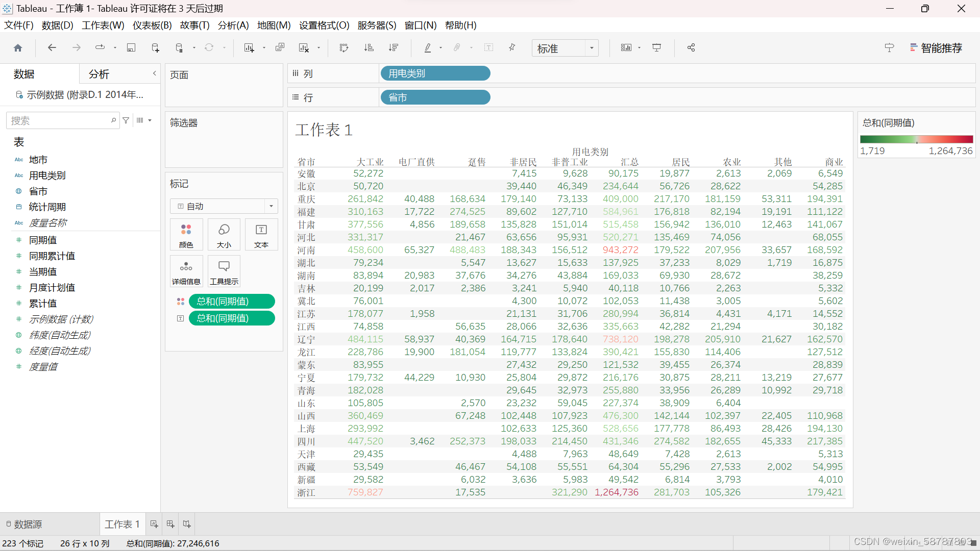Switch to the 分析 pane tab
Screen dimensions: 980x551
99,74
